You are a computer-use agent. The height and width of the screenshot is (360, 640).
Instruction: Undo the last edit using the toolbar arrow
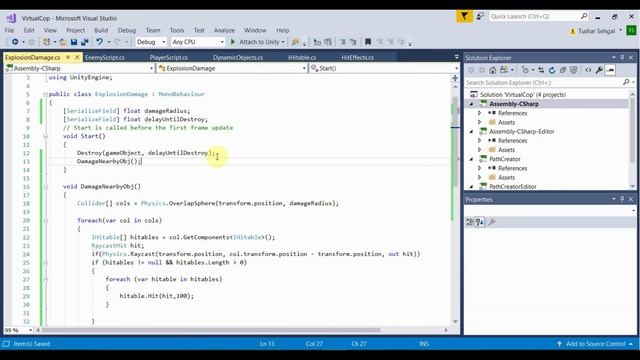(x=99, y=42)
